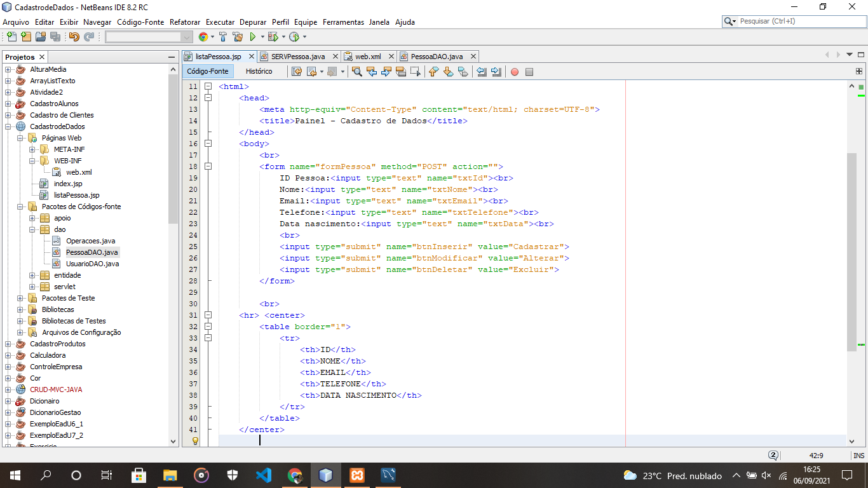This screenshot has width=868, height=488.
Task: Start macro recording with red circle
Action: click(515, 72)
